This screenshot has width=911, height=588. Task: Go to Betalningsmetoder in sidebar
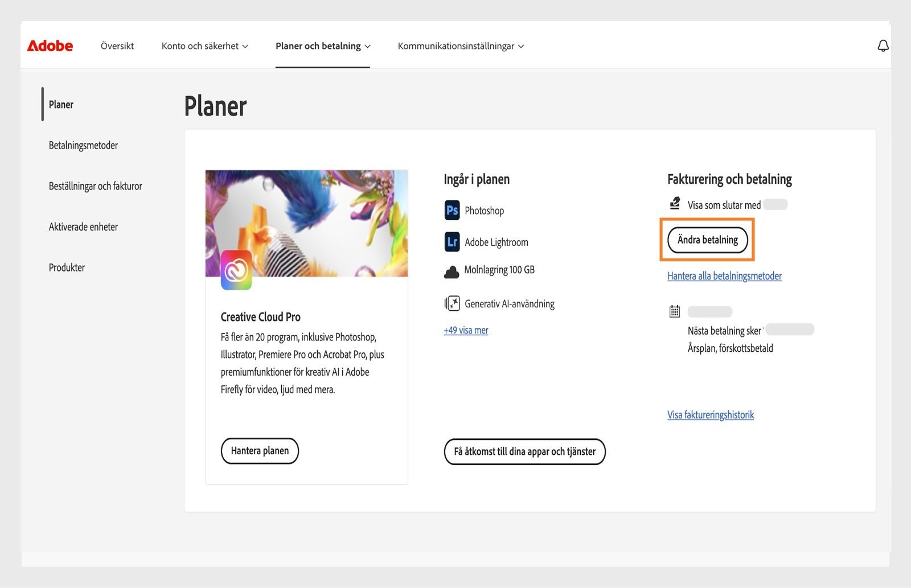click(83, 145)
